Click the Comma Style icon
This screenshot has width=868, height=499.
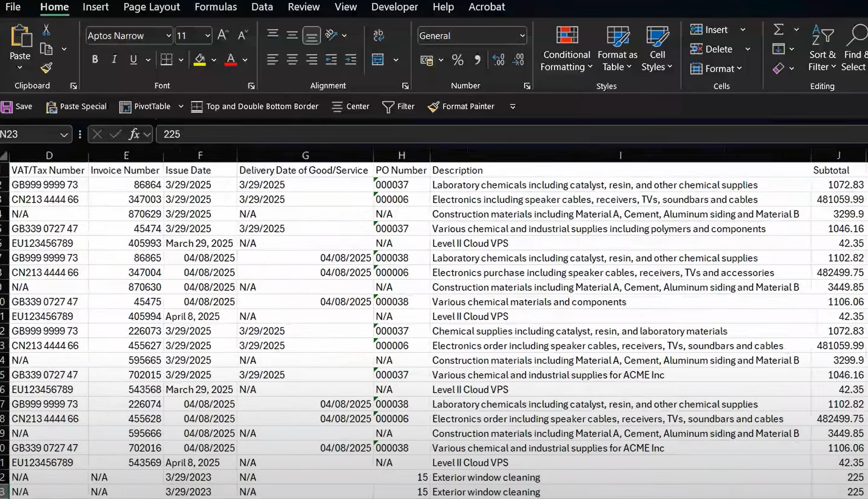coord(478,60)
